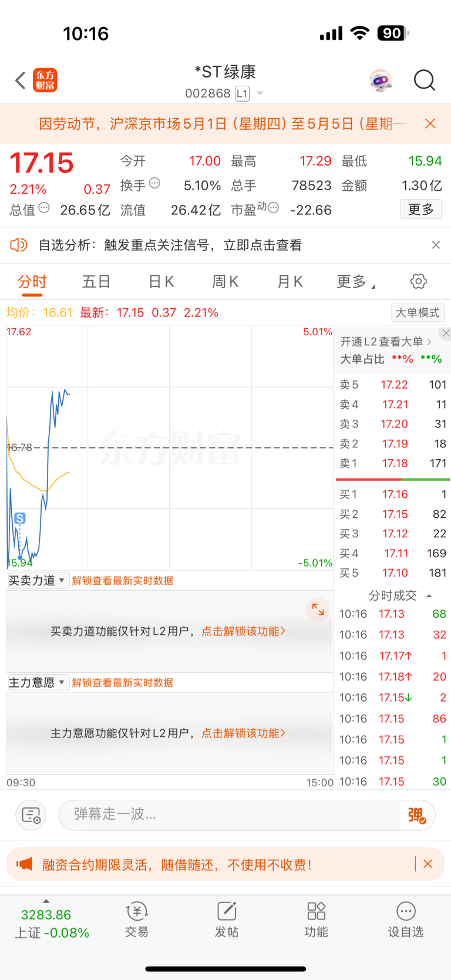Viewport: 451px width, 980px height.
Task: Go back using the left chevron
Action: point(21,80)
